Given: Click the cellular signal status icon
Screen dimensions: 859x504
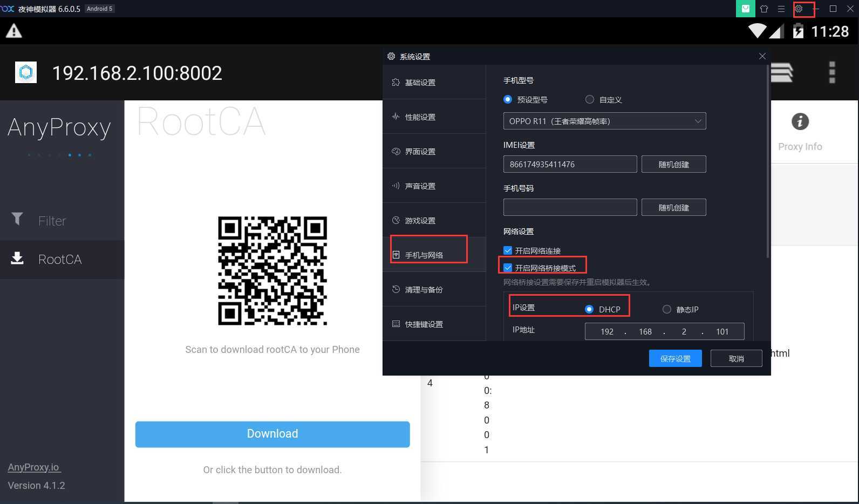Looking at the screenshot, I should [776, 31].
